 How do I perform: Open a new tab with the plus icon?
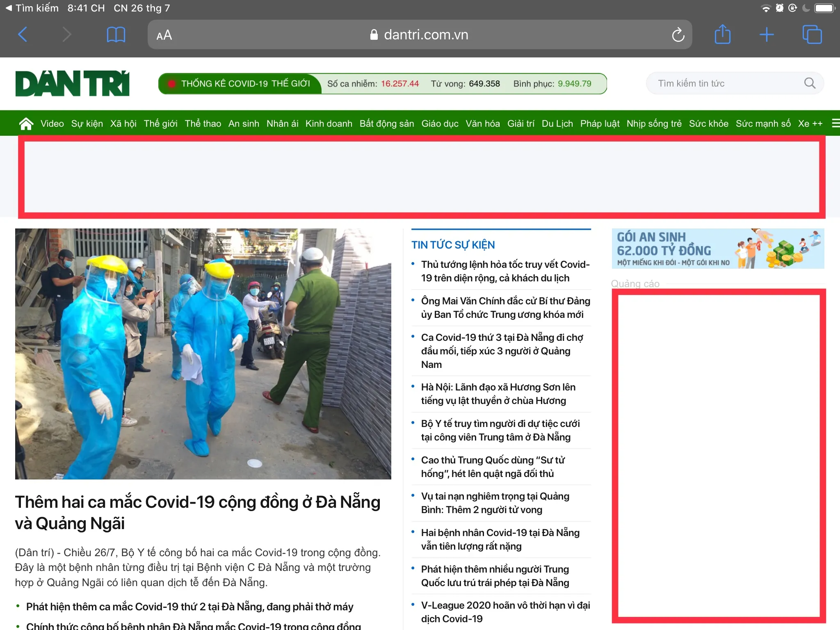(766, 34)
